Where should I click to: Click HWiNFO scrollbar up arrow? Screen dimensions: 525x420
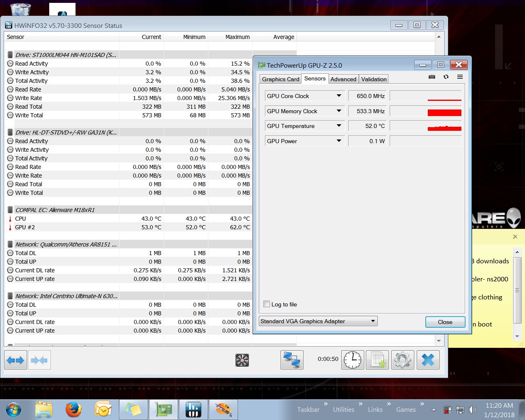tap(439, 37)
